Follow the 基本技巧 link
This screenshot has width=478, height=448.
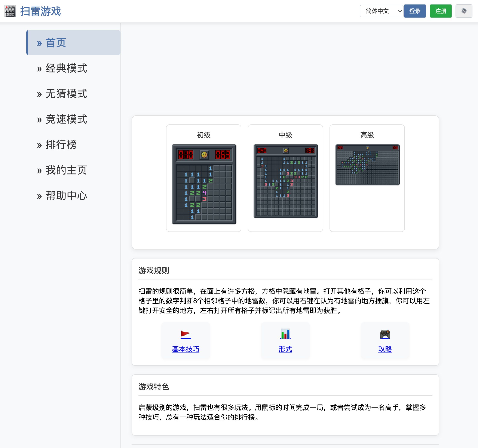(x=185, y=349)
